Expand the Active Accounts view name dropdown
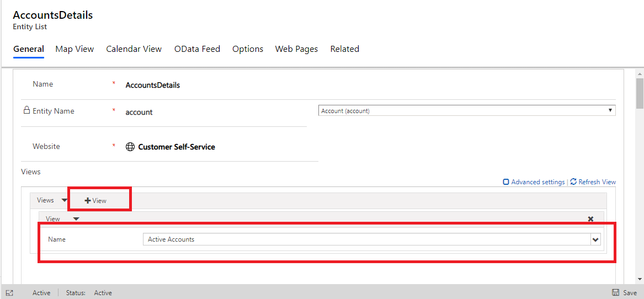 pos(595,239)
